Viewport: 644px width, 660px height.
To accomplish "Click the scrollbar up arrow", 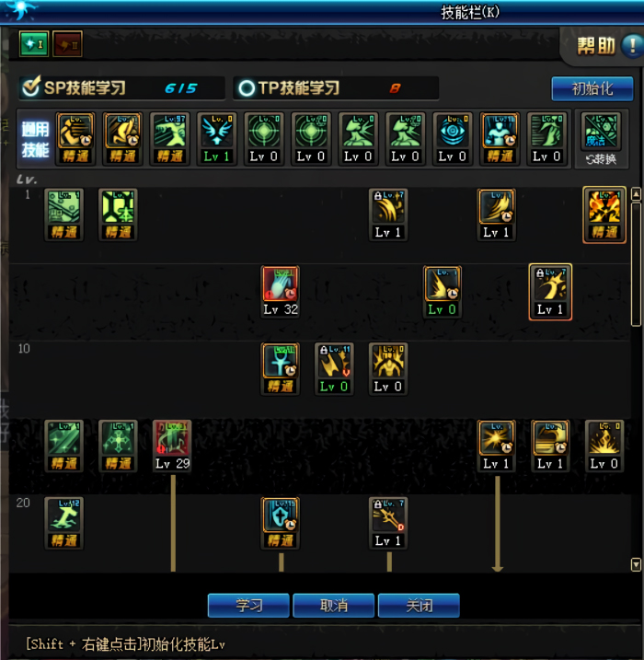I will [x=636, y=194].
